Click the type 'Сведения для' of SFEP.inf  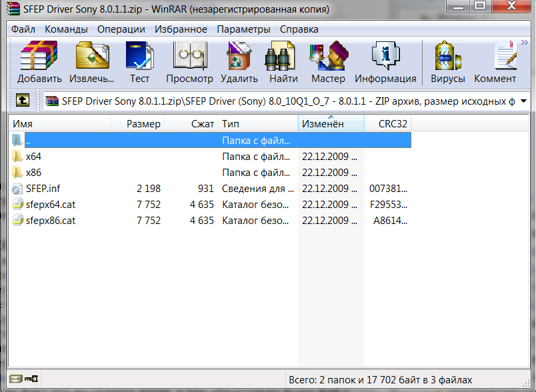(258, 188)
